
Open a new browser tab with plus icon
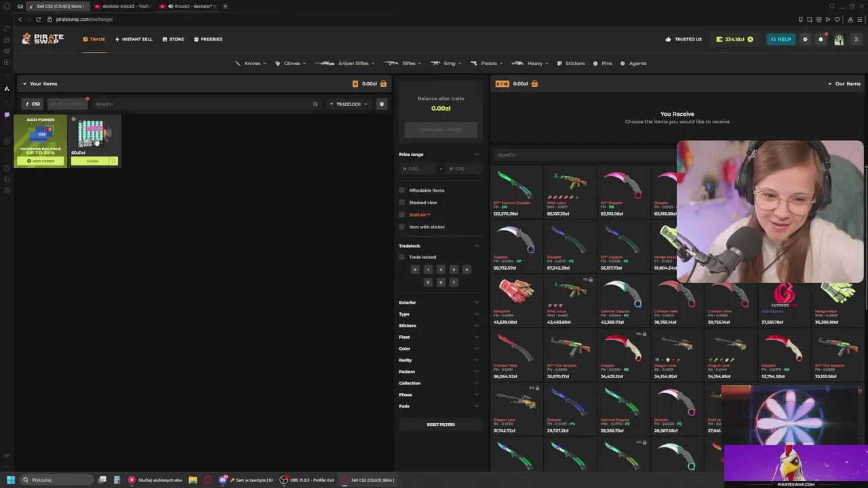225,6
